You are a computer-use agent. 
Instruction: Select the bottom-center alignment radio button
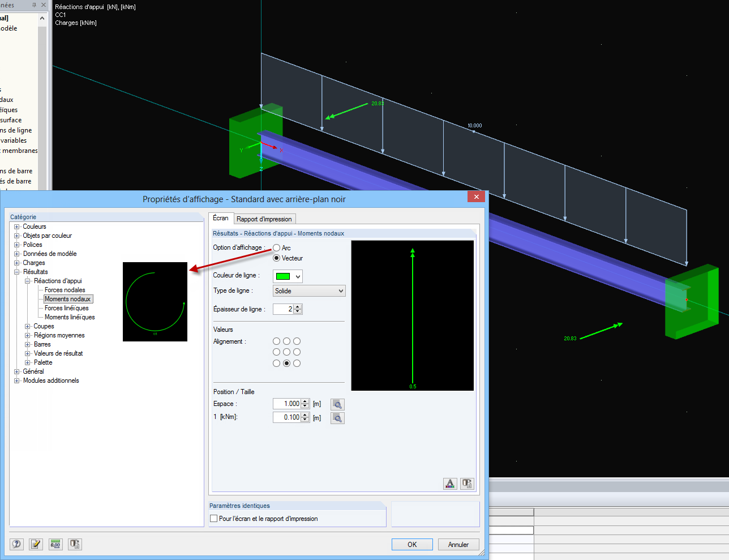coord(286,363)
